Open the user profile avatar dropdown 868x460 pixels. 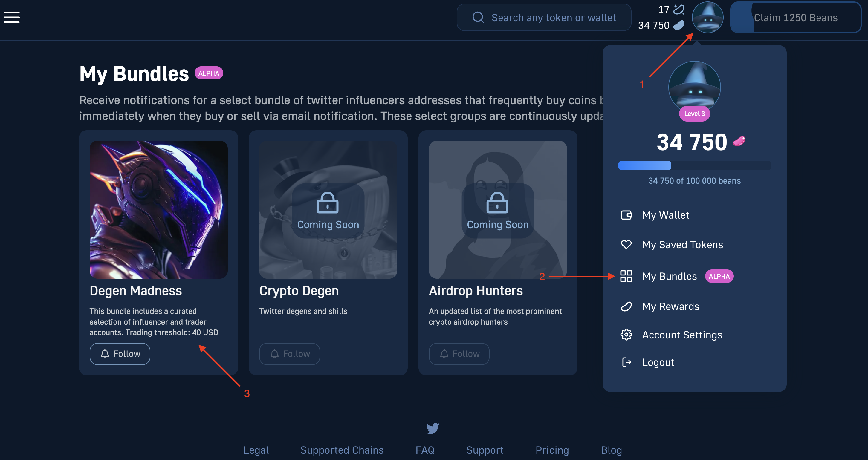707,17
